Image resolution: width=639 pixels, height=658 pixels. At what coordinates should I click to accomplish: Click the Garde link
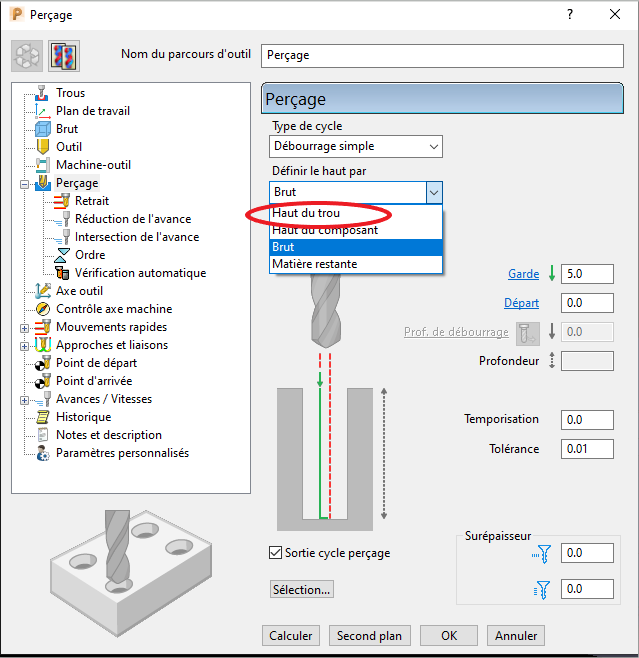pyautogui.click(x=523, y=274)
